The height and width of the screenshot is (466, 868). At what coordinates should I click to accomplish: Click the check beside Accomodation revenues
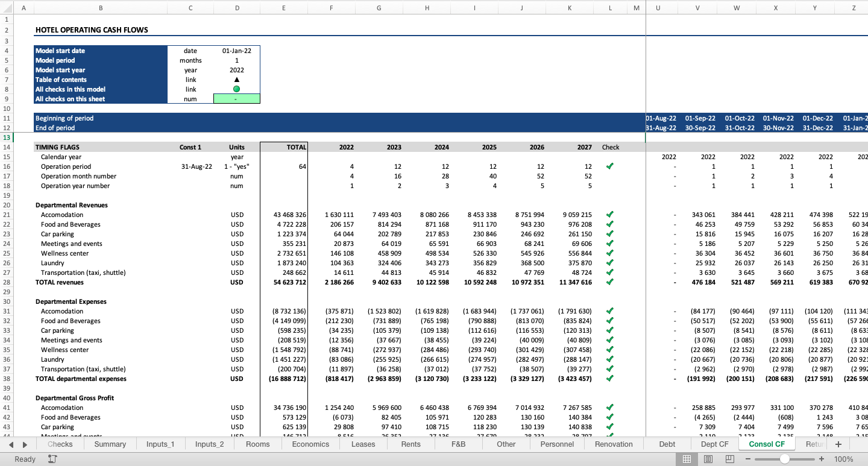click(609, 215)
